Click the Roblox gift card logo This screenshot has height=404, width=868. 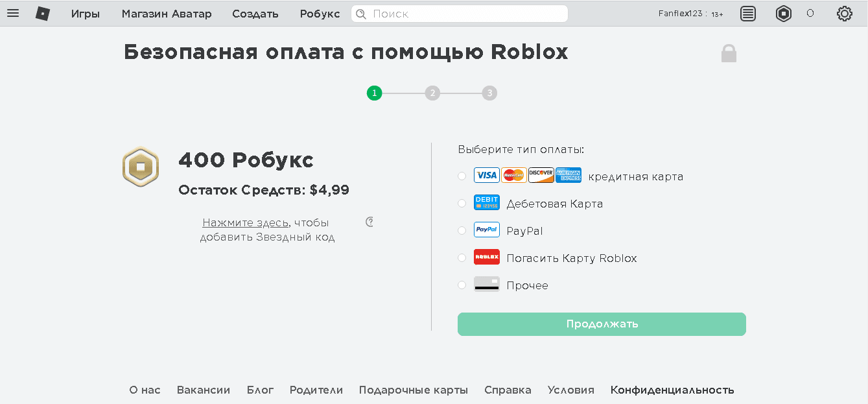point(486,257)
